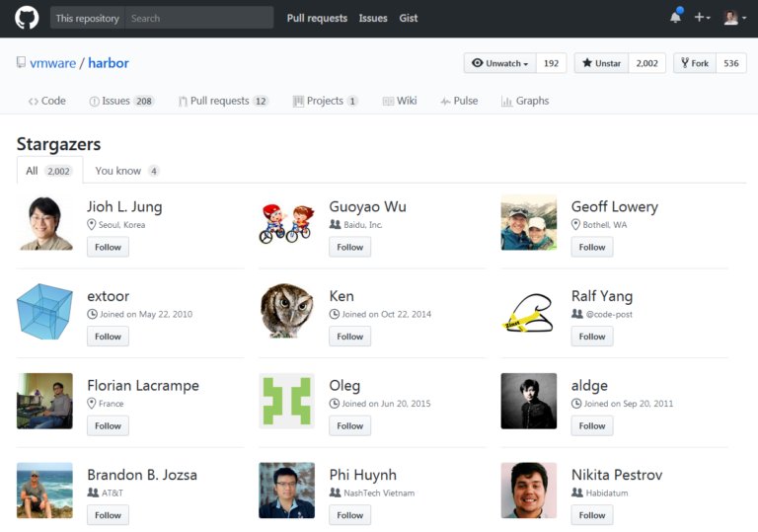Follow extoor
This screenshot has height=532, width=758.
point(108,337)
